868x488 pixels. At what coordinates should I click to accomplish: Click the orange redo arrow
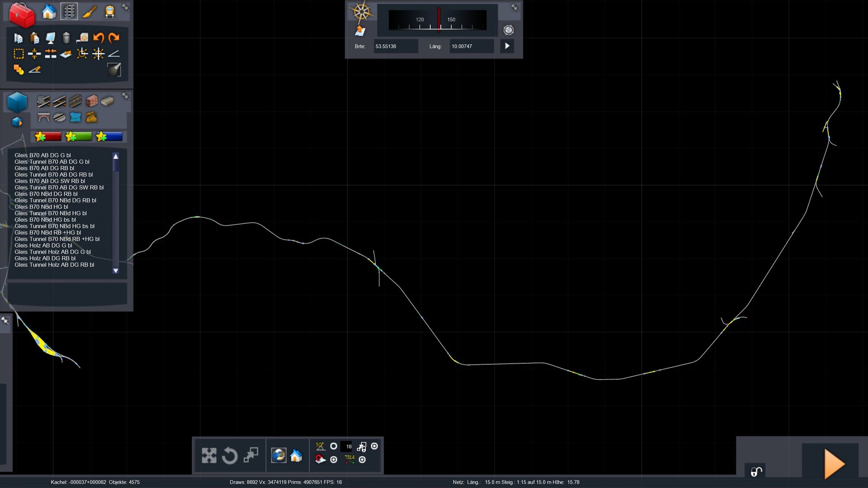[x=114, y=38]
